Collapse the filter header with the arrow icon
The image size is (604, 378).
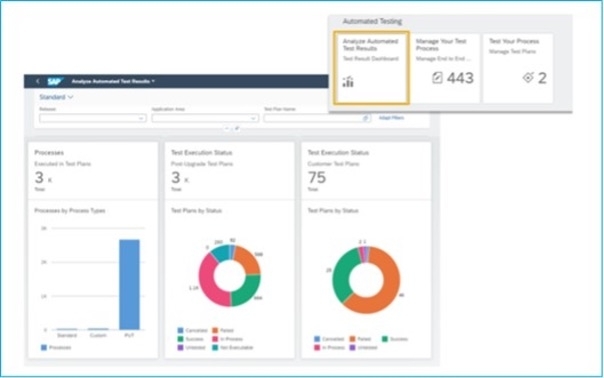[227, 129]
